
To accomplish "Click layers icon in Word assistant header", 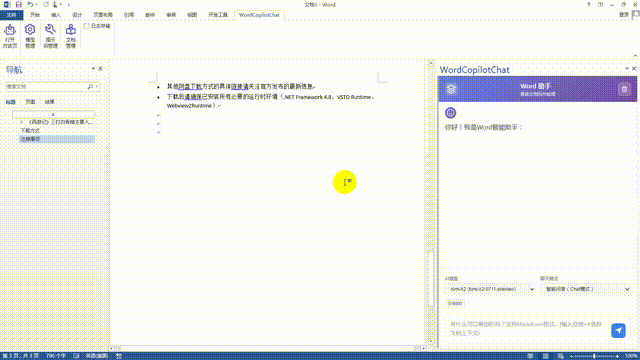I will pyautogui.click(x=451, y=89).
